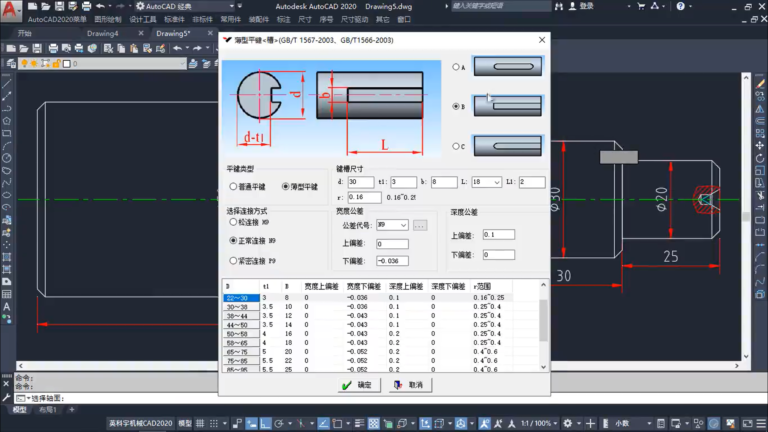Image resolution: width=768 pixels, height=432 pixels.
Task: Select the Line tool in draw toolbar
Action: 7,84
